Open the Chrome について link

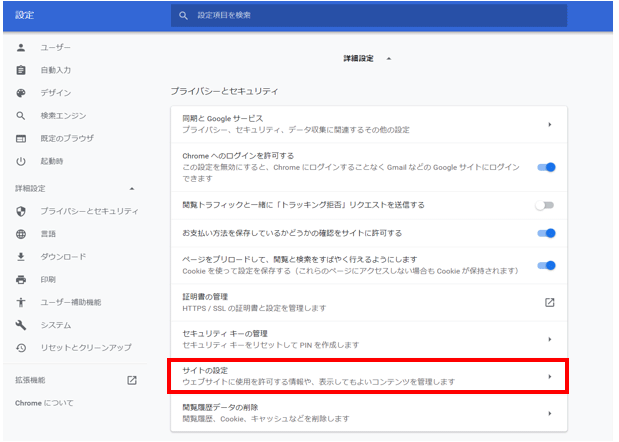click(x=44, y=402)
